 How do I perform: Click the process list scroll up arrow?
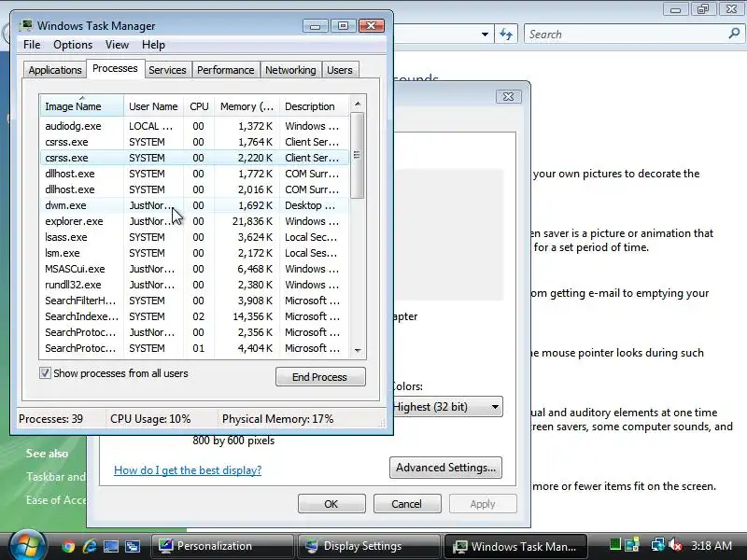pos(358,104)
